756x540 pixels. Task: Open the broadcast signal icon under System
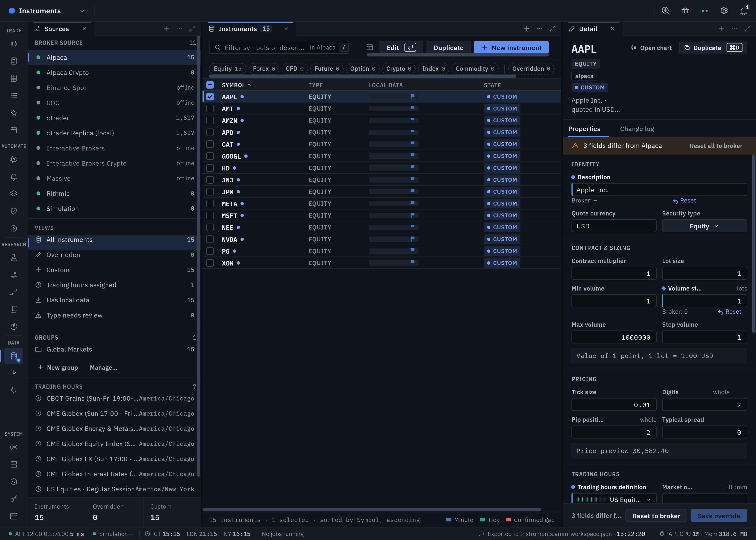(x=14, y=447)
